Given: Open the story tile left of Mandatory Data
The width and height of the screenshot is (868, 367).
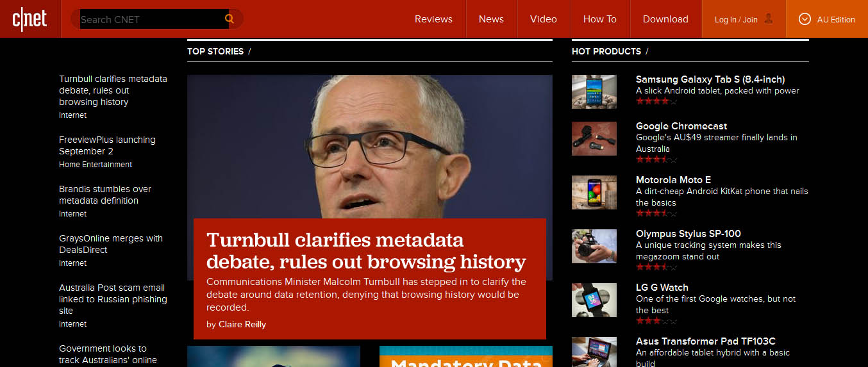Looking at the screenshot, I should point(274,357).
